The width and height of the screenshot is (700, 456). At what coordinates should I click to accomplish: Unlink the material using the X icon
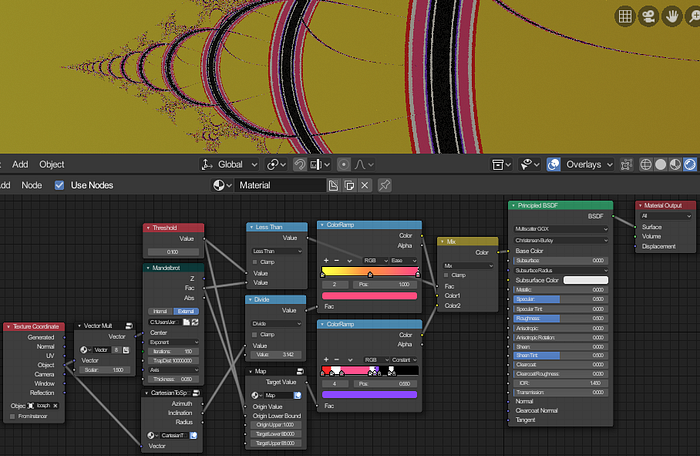[365, 185]
